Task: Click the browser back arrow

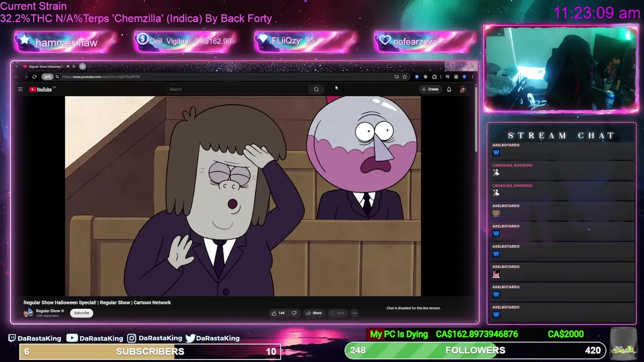Action: 17,77
